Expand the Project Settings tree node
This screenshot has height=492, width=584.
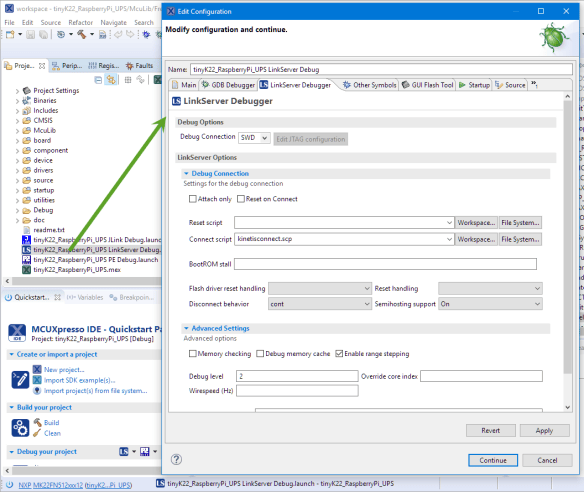17,91
